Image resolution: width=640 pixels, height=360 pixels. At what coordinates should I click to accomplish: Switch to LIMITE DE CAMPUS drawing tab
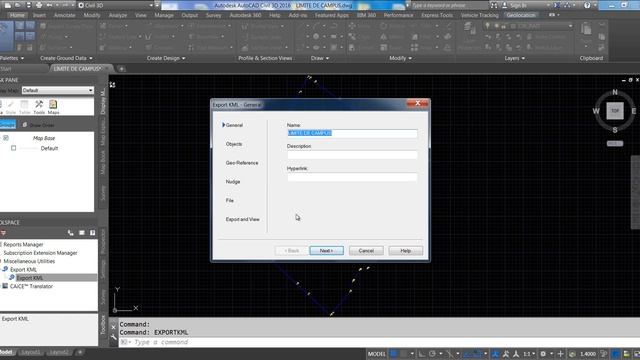78,69
